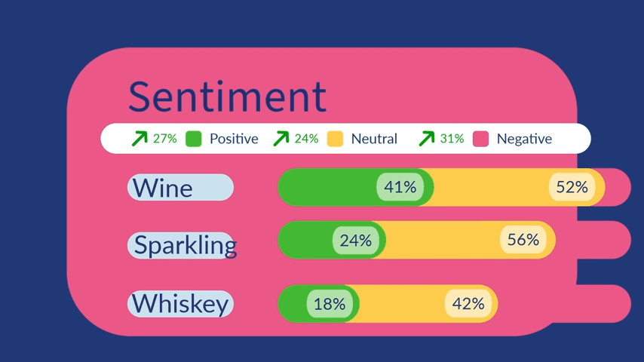644x362 pixels.
Task: Click the Negative legend label
Action: click(524, 139)
